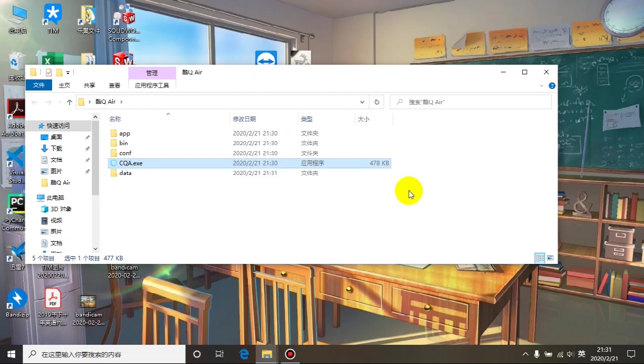The image size is (644, 364).
Task: Open Bandizip from the desktop
Action: click(x=17, y=300)
